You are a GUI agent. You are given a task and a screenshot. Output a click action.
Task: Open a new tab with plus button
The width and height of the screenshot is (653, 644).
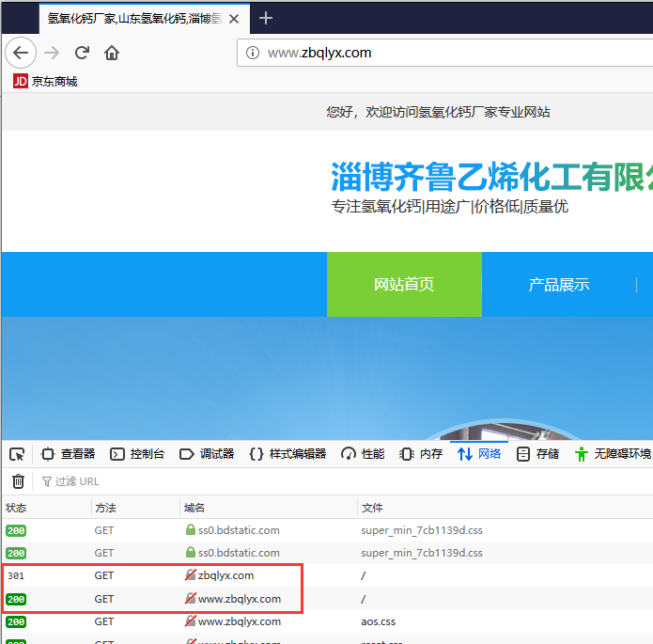tap(266, 18)
